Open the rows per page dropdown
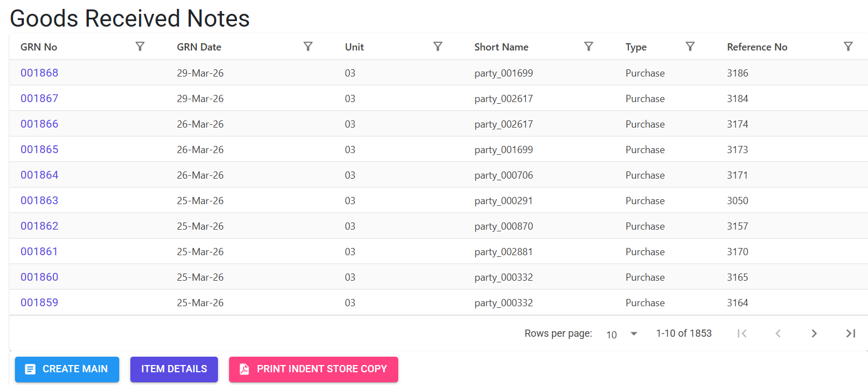Screen dimensions: 868x385 click(622, 334)
